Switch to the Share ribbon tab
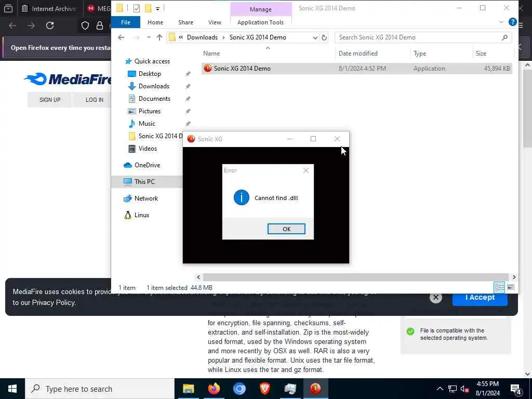532x399 pixels. [x=185, y=22]
